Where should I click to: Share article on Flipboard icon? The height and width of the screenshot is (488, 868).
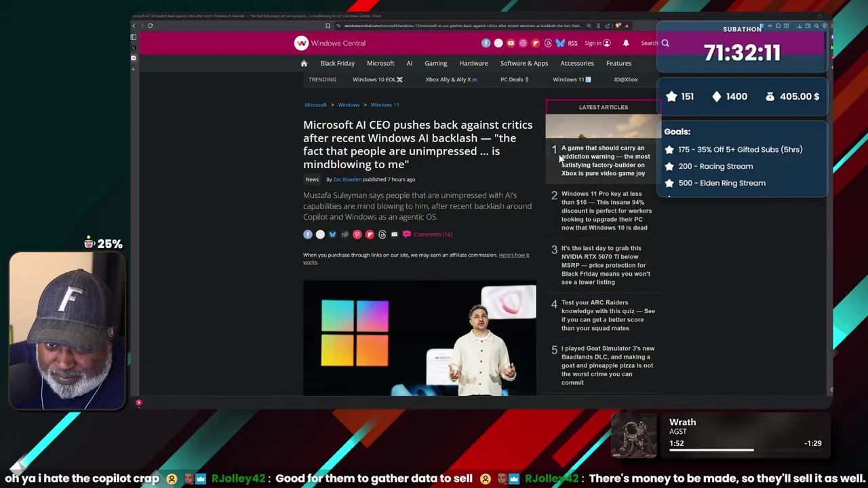[370, 235]
